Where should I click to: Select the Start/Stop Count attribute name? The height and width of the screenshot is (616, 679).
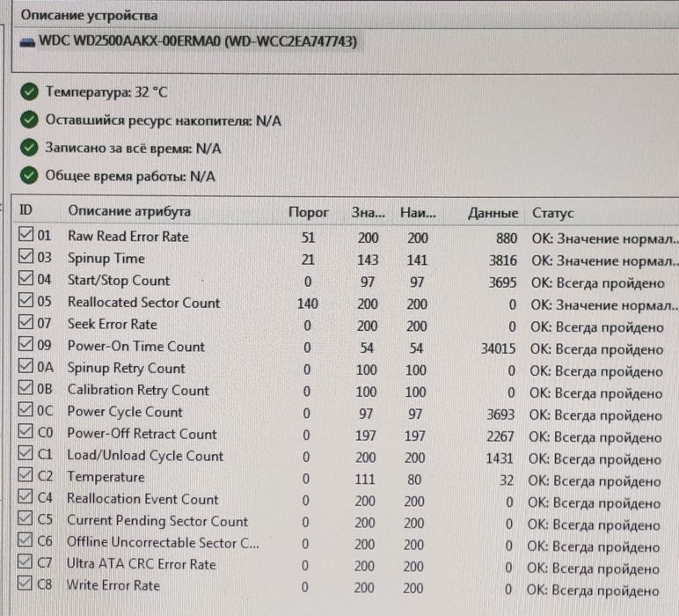click(119, 281)
